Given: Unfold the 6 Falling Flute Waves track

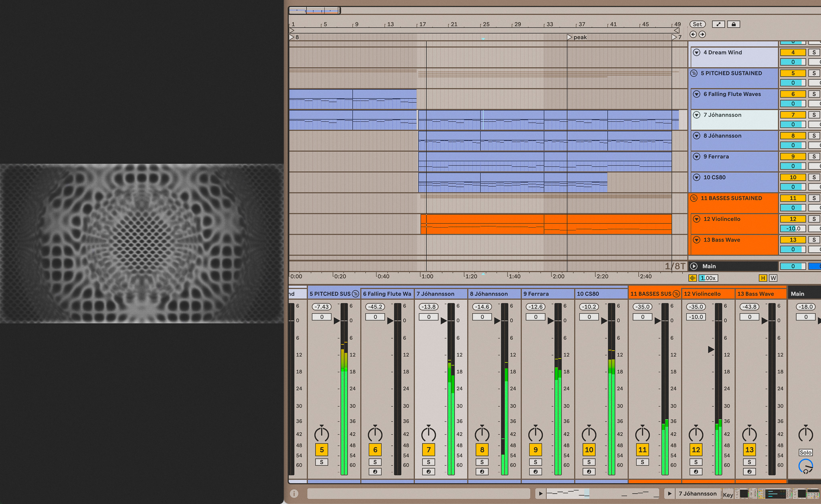Looking at the screenshot, I should 697,94.
